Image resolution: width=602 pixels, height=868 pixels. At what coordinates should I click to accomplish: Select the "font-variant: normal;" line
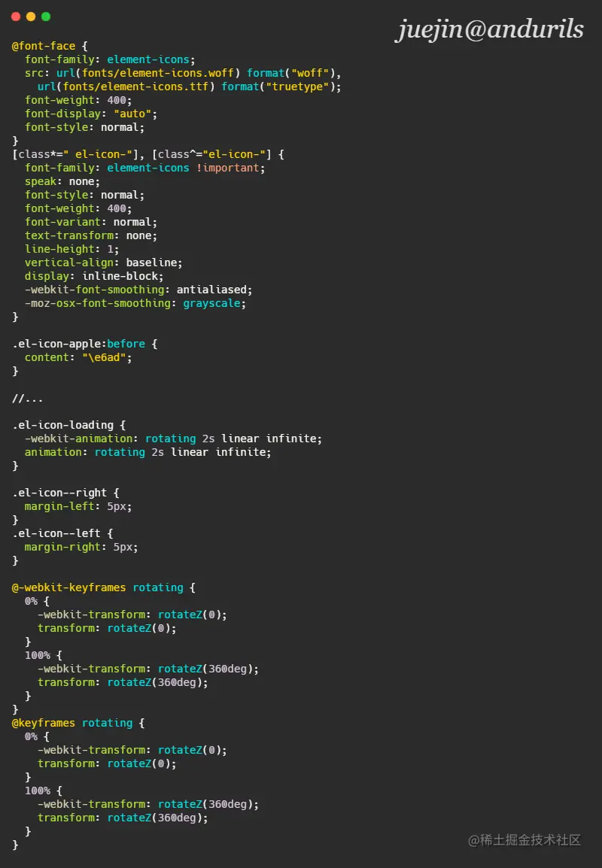(x=91, y=222)
